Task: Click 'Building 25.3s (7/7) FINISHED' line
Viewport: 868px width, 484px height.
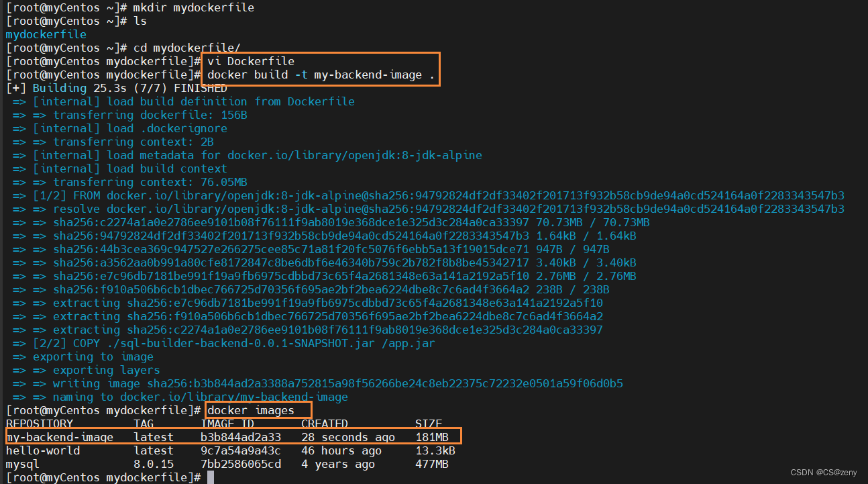Action: click(x=117, y=88)
